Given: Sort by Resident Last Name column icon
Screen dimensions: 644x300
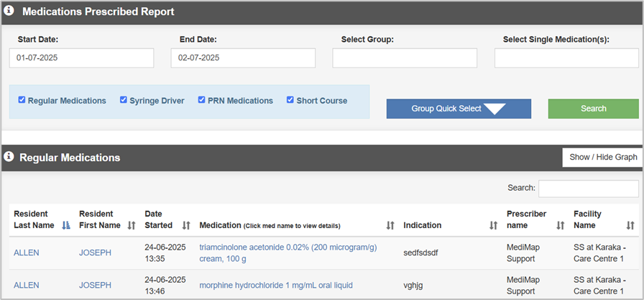Looking at the screenshot, I should (x=66, y=225).
